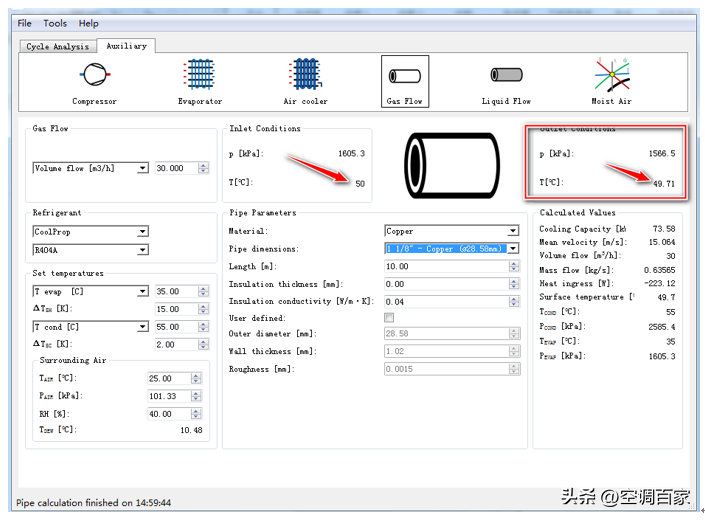Screen dimensions: 705x520
Task: Open the Liquid Flow component
Action: click(506, 76)
